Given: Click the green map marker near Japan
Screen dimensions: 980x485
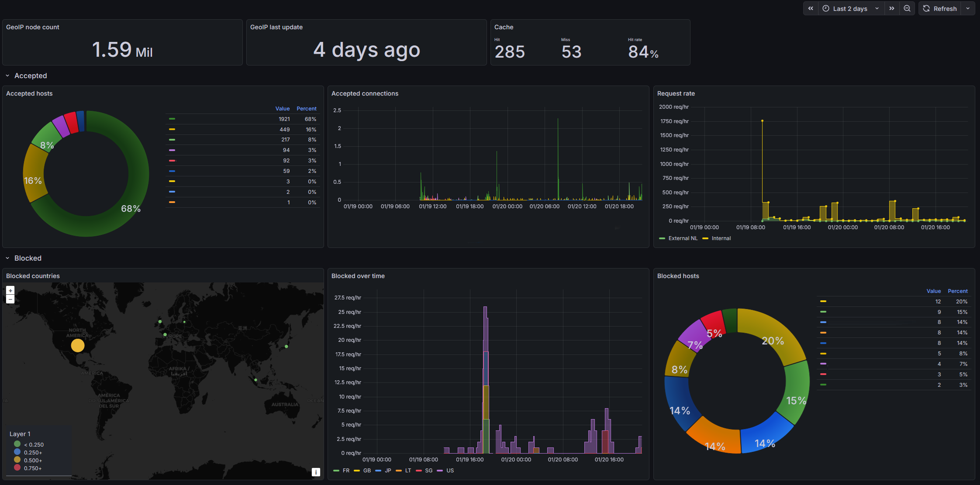Looking at the screenshot, I should tap(286, 347).
